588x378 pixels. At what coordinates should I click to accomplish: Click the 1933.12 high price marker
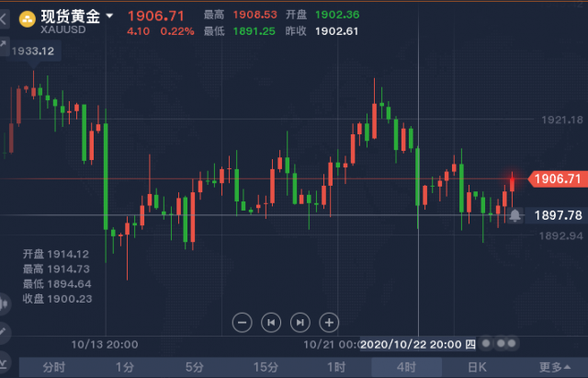click(x=33, y=51)
